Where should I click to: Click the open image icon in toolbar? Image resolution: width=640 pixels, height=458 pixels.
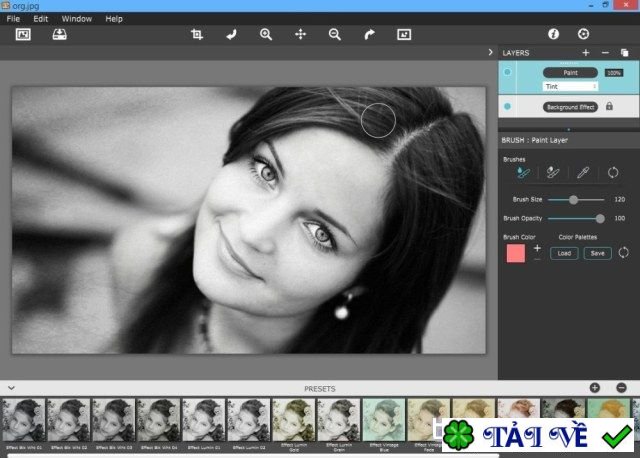pyautogui.click(x=23, y=34)
